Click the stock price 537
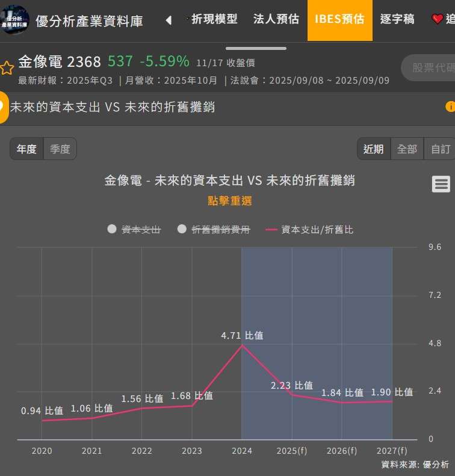455x476 pixels. click(x=120, y=61)
